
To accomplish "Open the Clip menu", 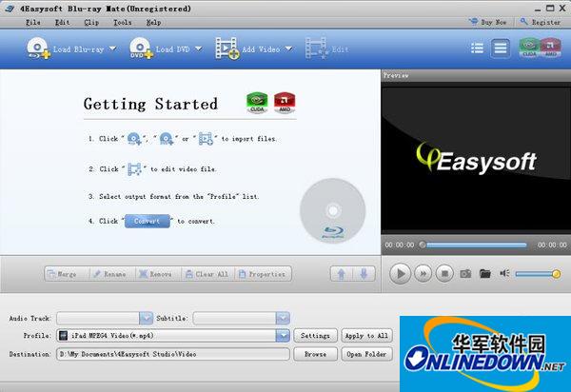I will pyautogui.click(x=91, y=22).
